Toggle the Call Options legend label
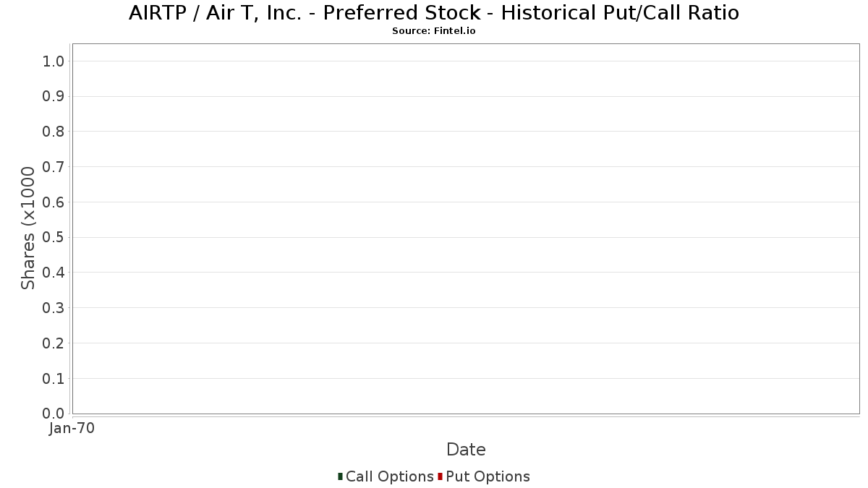This screenshot has width=868, height=488. pyautogui.click(x=390, y=476)
